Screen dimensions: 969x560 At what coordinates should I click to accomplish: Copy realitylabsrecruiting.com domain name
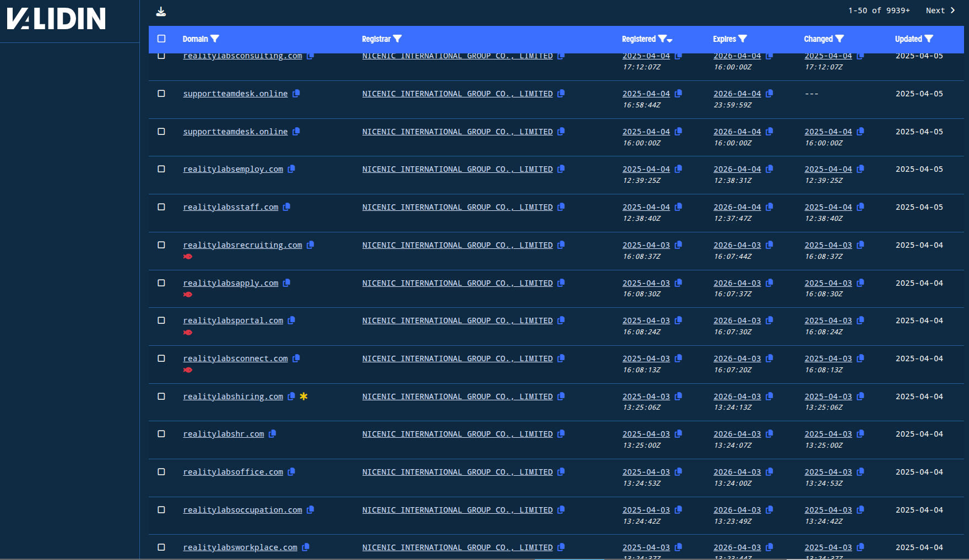coord(311,245)
